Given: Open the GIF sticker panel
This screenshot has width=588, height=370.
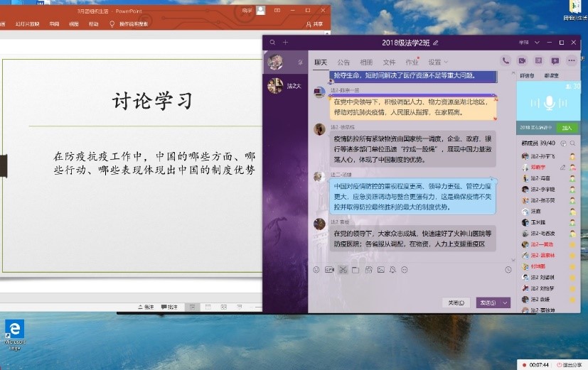Looking at the screenshot, I should 329,269.
